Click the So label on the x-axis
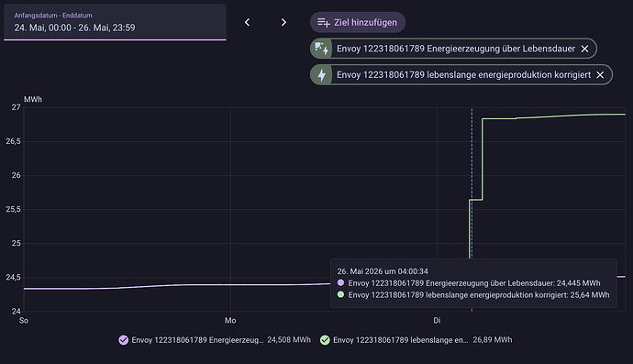This screenshot has width=633, height=364. 24,320
